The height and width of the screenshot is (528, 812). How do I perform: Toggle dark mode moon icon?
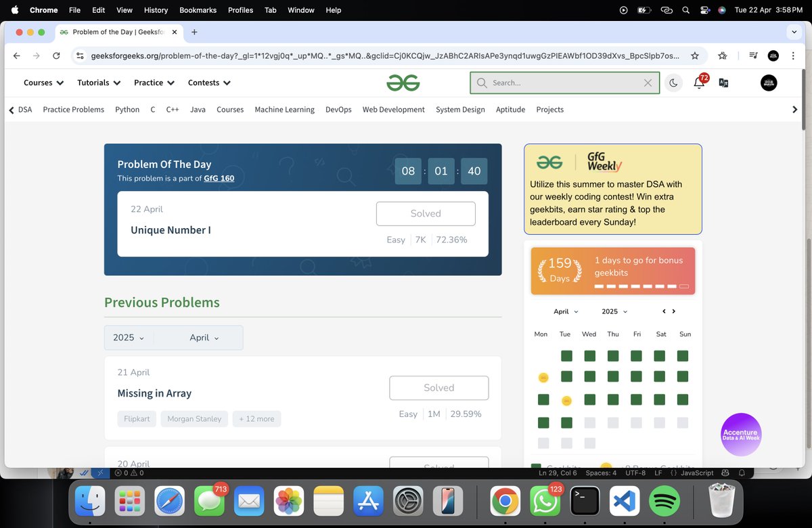673,83
